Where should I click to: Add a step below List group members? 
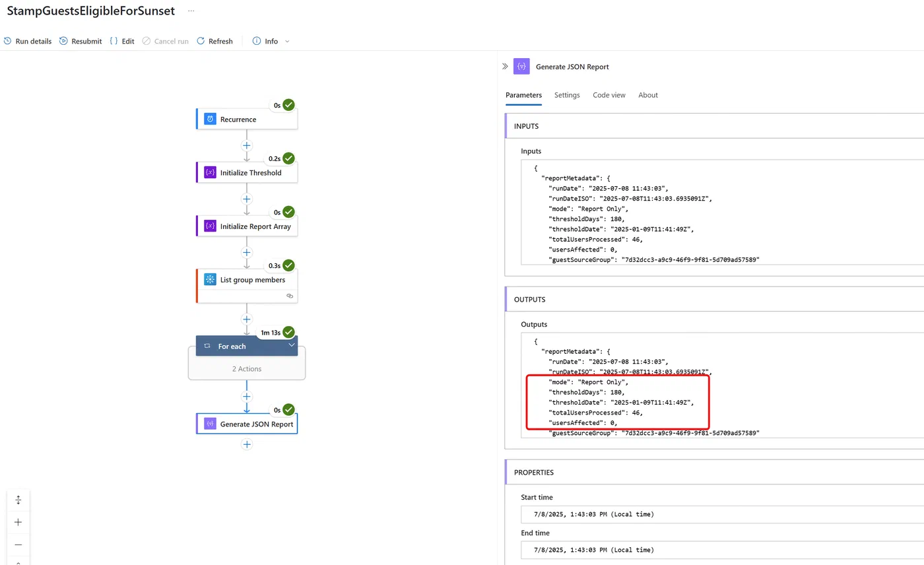247,319
